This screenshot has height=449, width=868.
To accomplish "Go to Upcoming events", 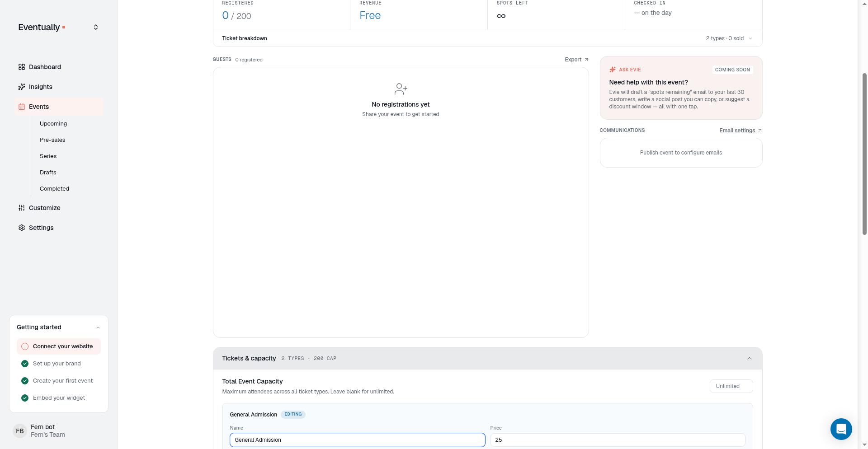I will tap(53, 124).
